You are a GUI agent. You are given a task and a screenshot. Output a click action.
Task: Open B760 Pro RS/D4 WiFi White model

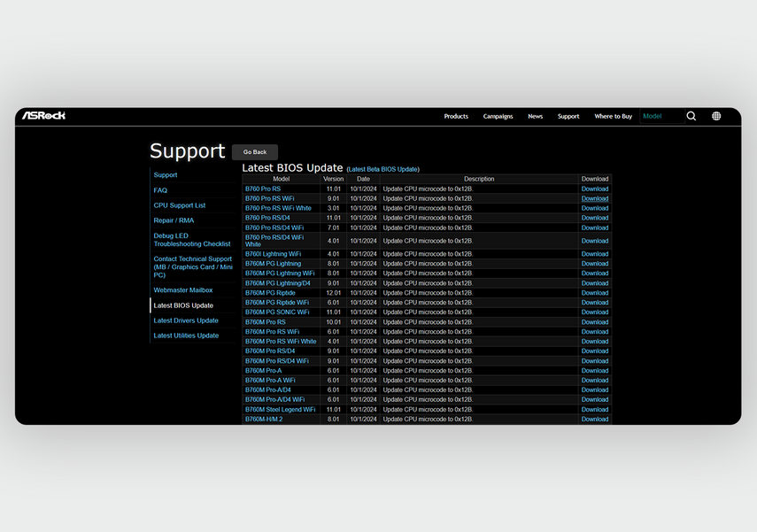click(274, 241)
